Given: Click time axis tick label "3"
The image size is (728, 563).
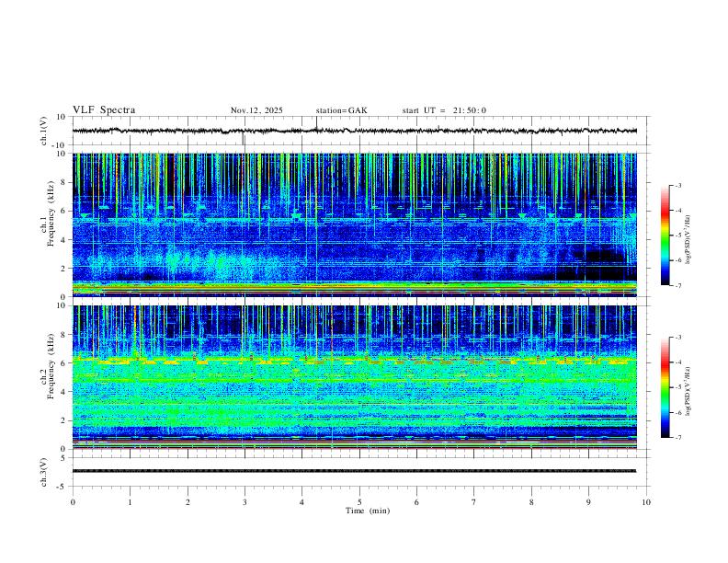Looking at the screenshot, I should tap(245, 502).
